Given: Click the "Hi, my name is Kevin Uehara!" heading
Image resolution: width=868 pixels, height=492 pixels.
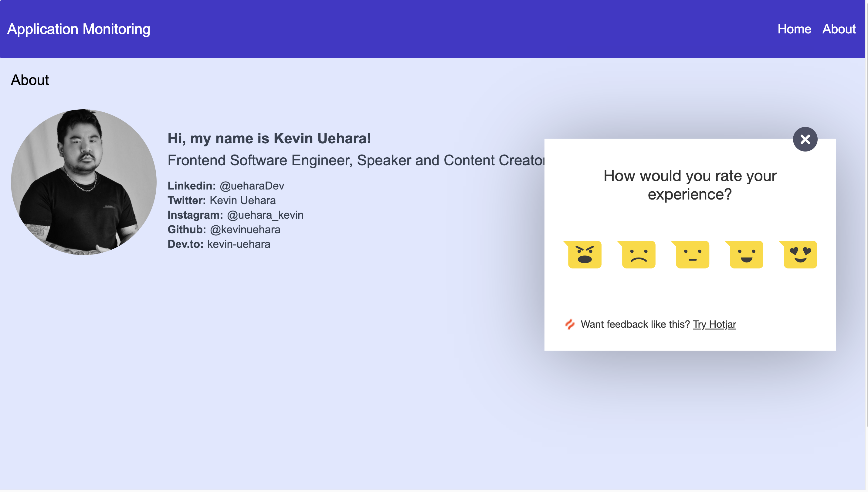Looking at the screenshot, I should [269, 138].
